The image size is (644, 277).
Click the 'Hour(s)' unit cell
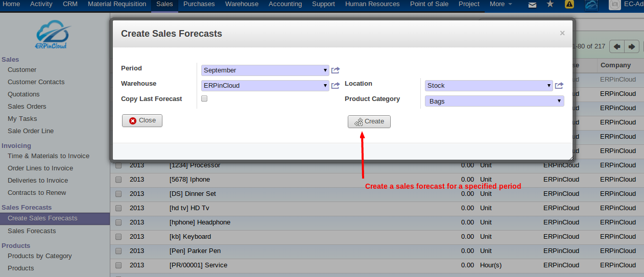coord(491,265)
